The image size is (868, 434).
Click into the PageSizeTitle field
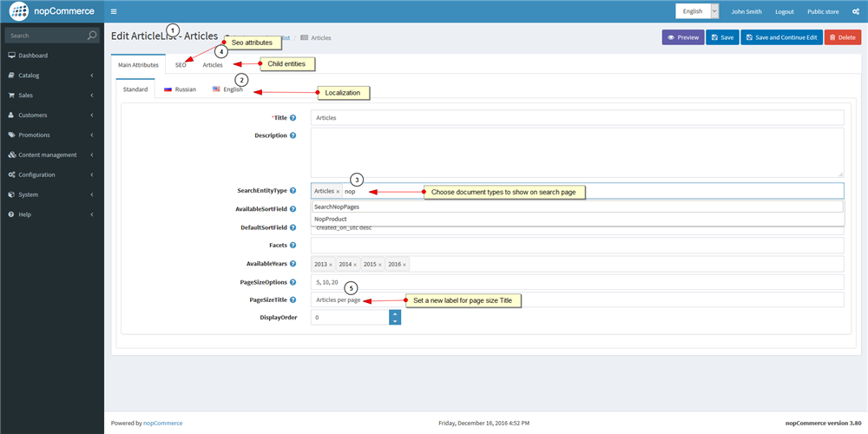[x=577, y=300]
